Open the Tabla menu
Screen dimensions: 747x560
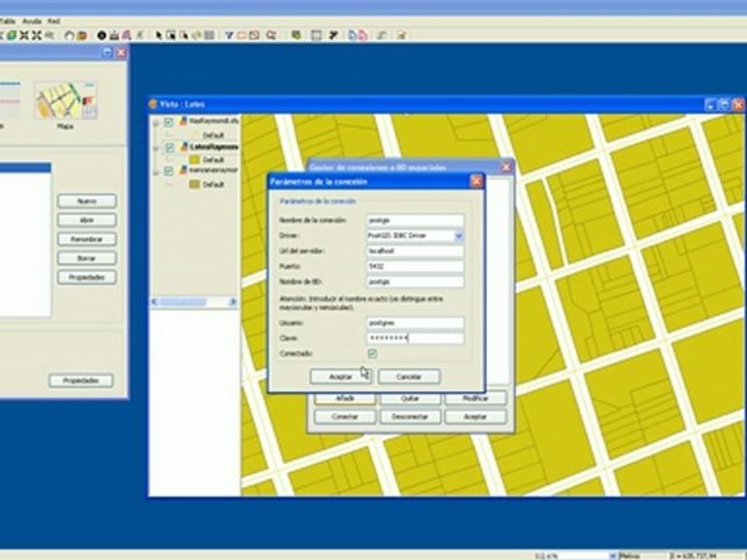pyautogui.click(x=8, y=21)
